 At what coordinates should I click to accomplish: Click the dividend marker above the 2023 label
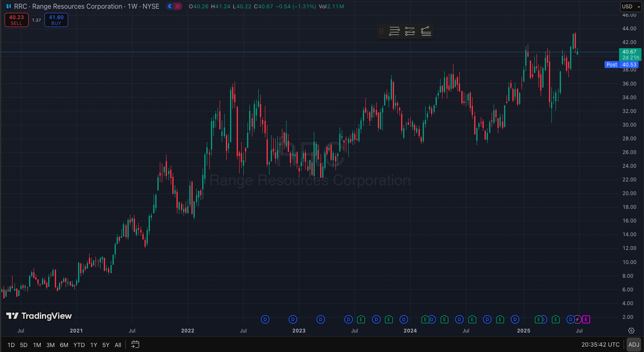coord(293,320)
